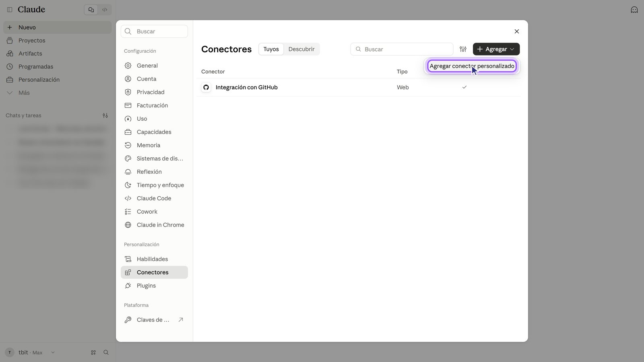Choose Agregar conector personalizado menu item
The image size is (644, 362).
click(472, 66)
